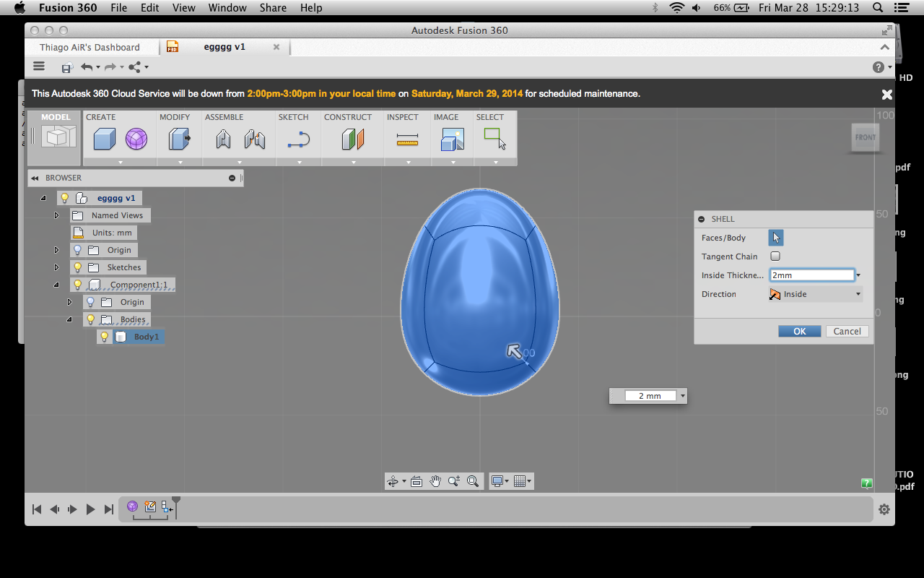The image size is (924, 578).
Task: Open the purple Create Form sphere tool
Action: (136, 139)
